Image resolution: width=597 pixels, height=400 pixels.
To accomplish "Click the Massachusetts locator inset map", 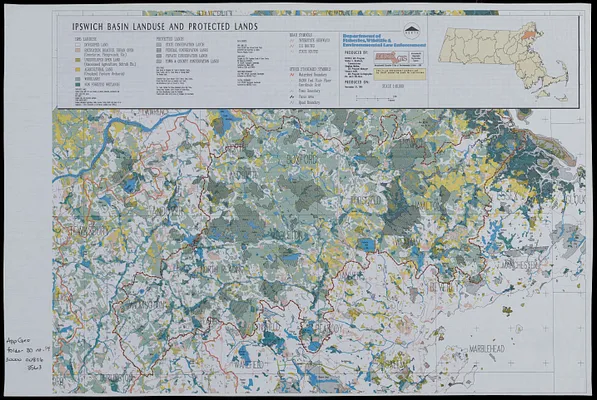I will point(503,63).
